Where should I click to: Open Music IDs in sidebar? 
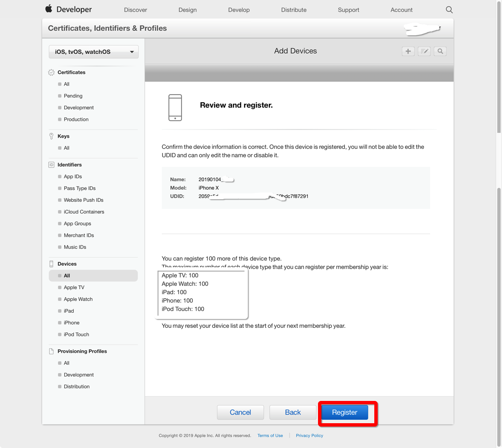75,247
